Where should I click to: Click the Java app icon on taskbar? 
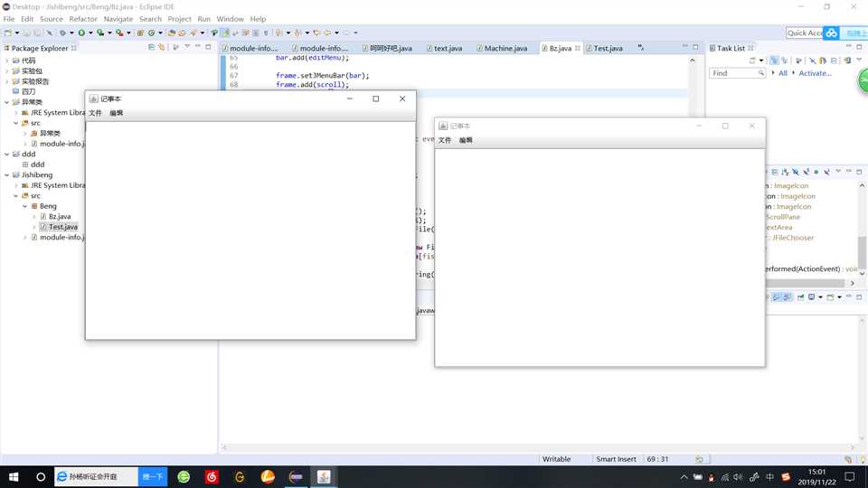pyautogui.click(x=324, y=476)
